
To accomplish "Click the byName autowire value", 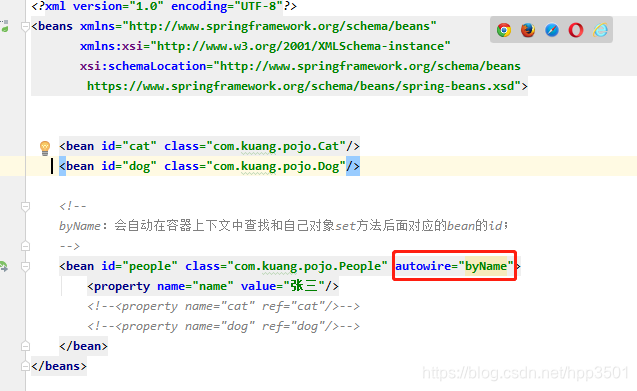I will point(486,266).
